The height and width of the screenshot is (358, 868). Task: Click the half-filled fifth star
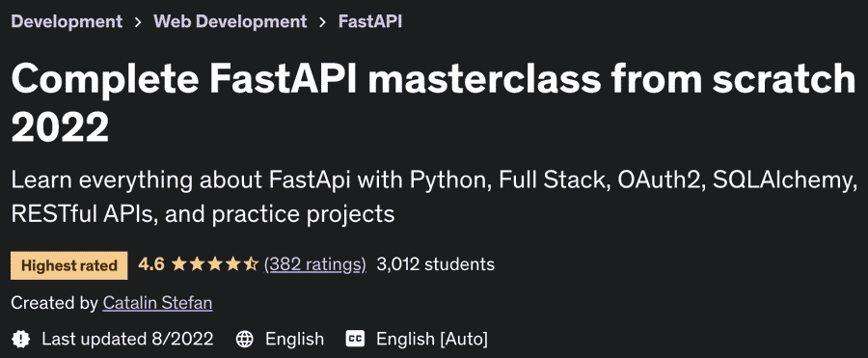click(251, 264)
